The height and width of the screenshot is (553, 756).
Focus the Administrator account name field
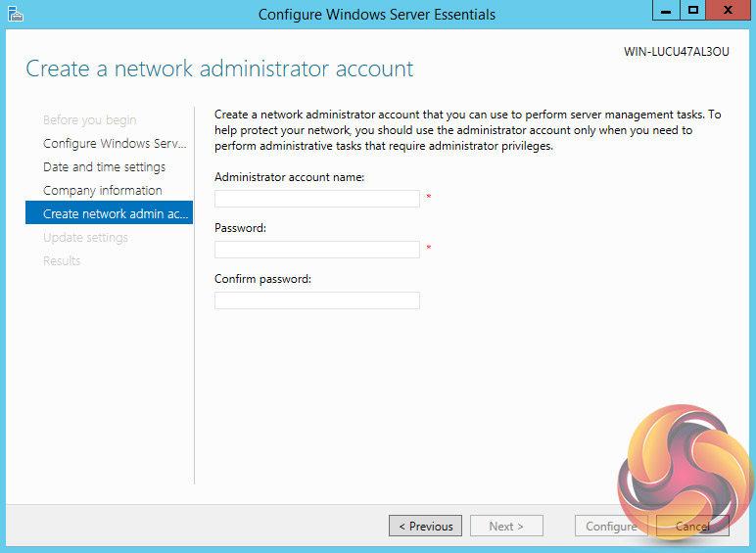pos(317,199)
